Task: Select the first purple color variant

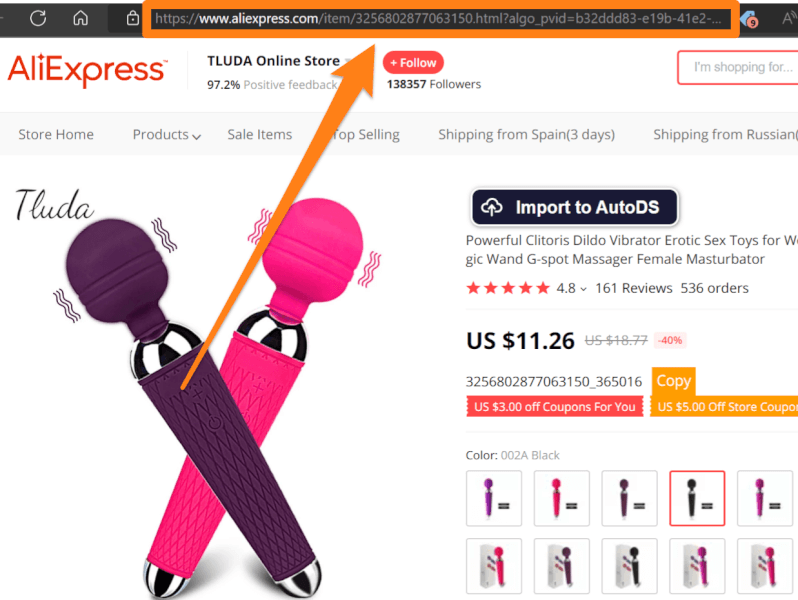Action: click(x=494, y=498)
